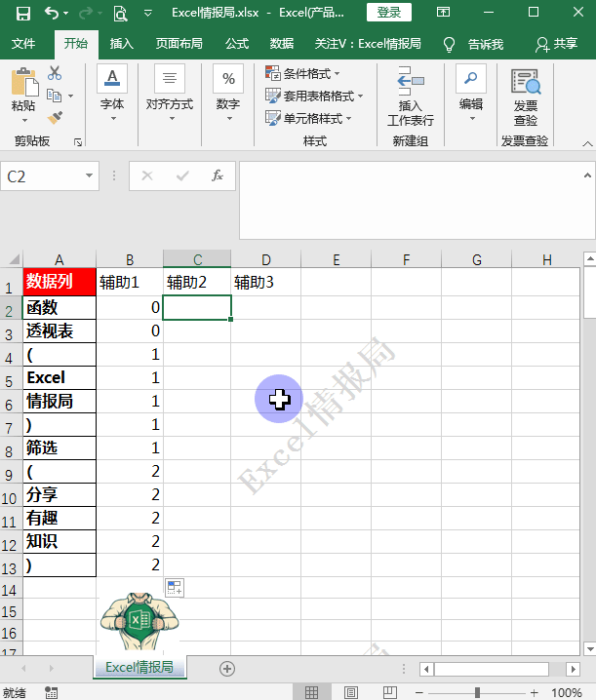Expand the 粘贴 options arrow
This screenshot has width=596, height=700.
coord(24,120)
